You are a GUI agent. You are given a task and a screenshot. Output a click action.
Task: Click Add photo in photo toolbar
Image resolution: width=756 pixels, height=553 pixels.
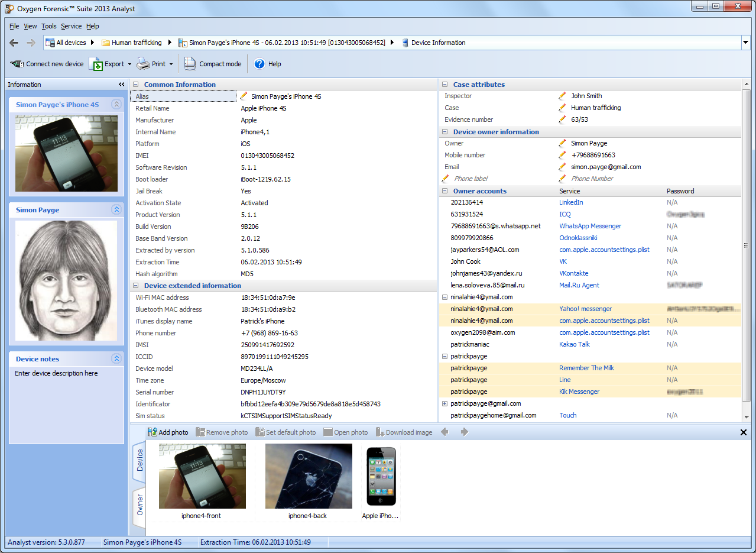click(168, 432)
